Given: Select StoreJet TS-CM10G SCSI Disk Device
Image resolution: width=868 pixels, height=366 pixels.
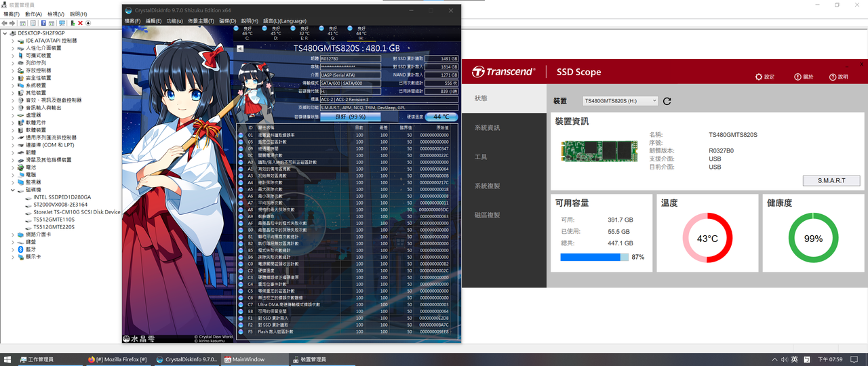Looking at the screenshot, I should pyautogui.click(x=77, y=212).
